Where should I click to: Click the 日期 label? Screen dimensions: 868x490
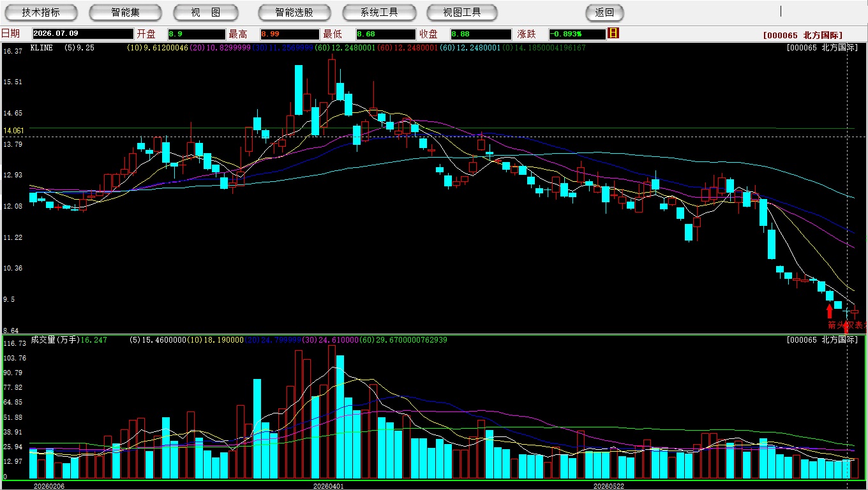[x=10, y=34]
